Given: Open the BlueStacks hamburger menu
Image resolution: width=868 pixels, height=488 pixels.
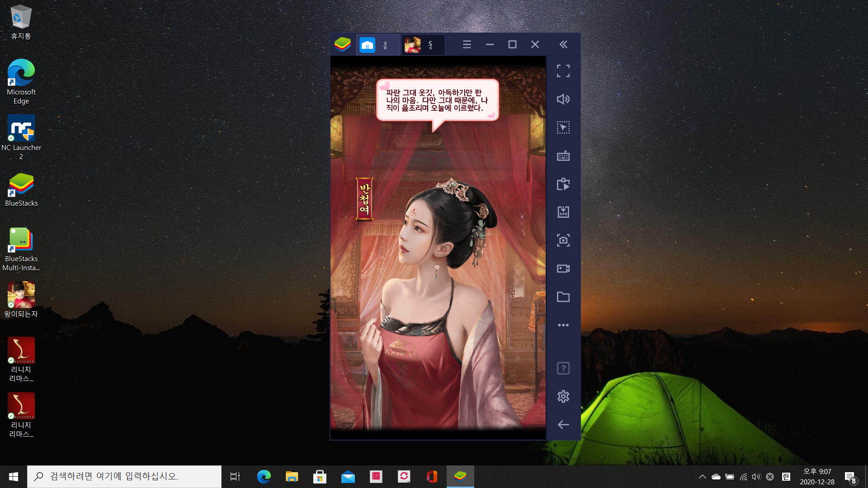Looking at the screenshot, I should point(467,44).
